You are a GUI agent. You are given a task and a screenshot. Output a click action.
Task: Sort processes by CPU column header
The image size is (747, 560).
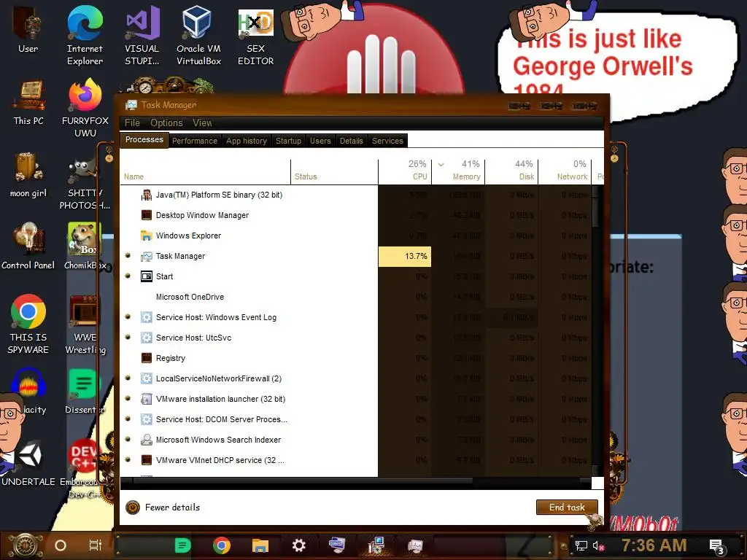coord(405,171)
